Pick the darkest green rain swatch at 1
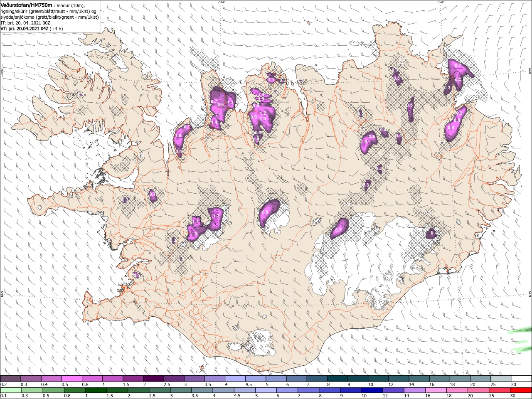This screenshot has height=399, width=532. [x=96, y=390]
